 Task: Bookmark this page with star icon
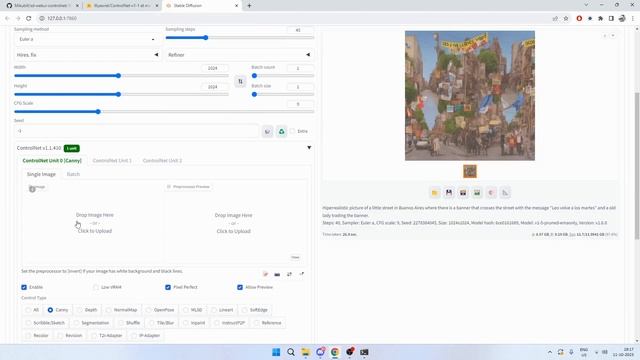(x=566, y=18)
